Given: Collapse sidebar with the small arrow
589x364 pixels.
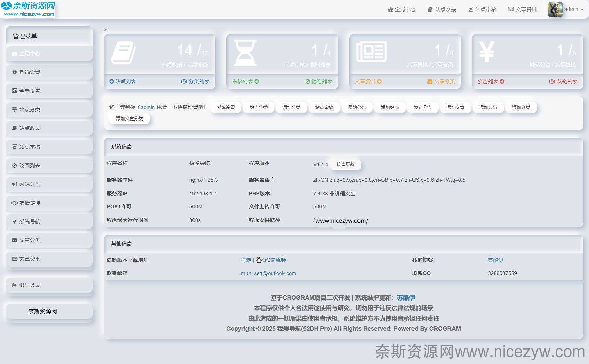Looking at the screenshot, I should 105,30.
